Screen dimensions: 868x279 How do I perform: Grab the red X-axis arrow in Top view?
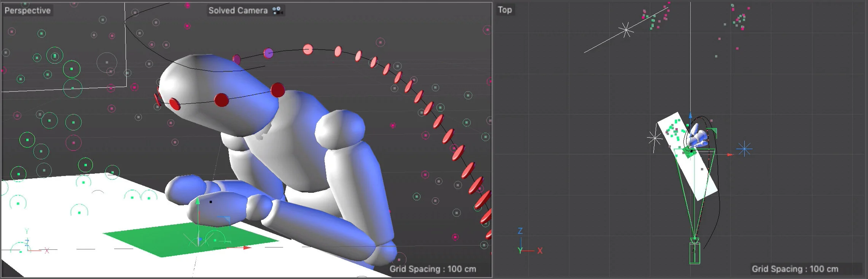[730, 155]
